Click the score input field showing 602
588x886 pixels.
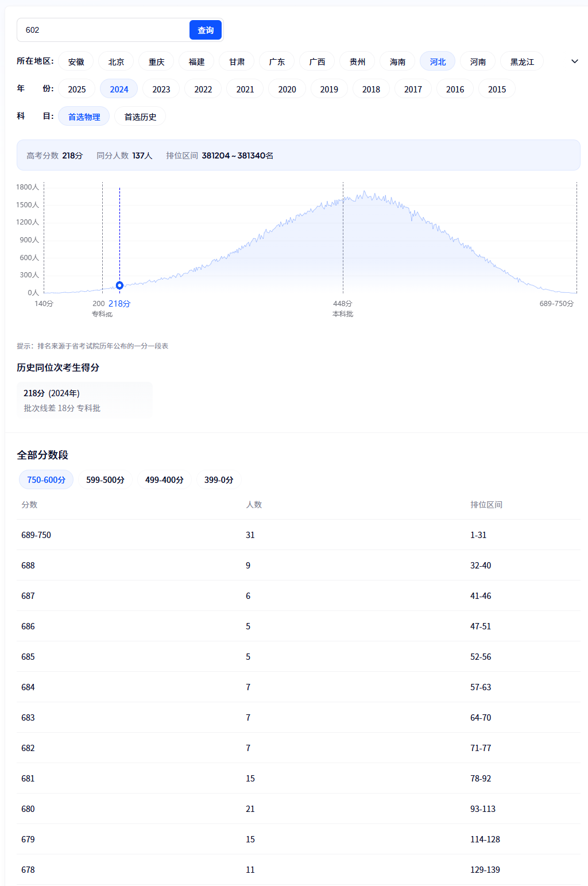[x=103, y=30]
